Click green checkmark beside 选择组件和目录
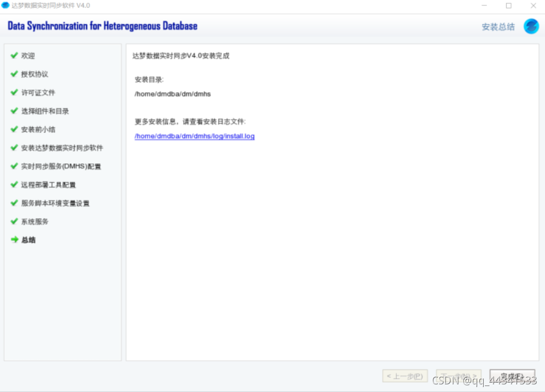545x392 pixels. coord(14,110)
